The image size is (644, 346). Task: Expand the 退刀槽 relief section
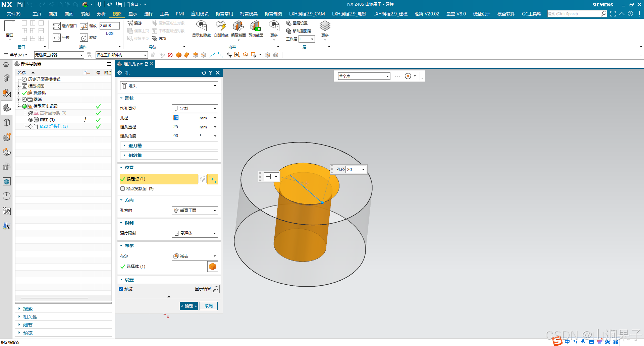click(169, 146)
